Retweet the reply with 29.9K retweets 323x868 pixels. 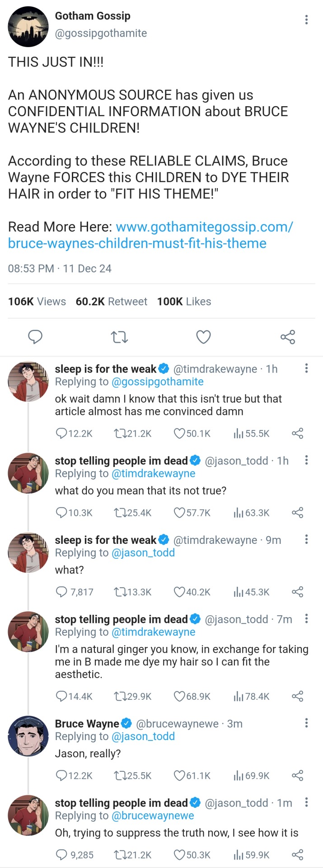click(120, 696)
